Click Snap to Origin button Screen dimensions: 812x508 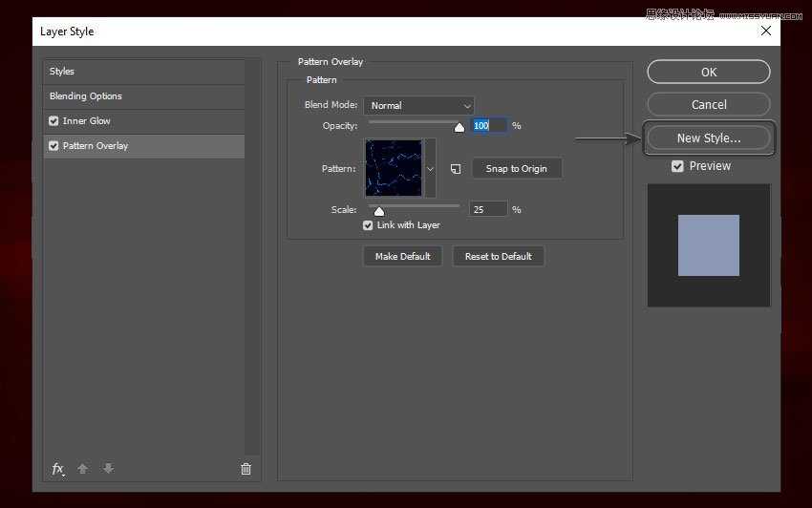pyautogui.click(x=516, y=169)
